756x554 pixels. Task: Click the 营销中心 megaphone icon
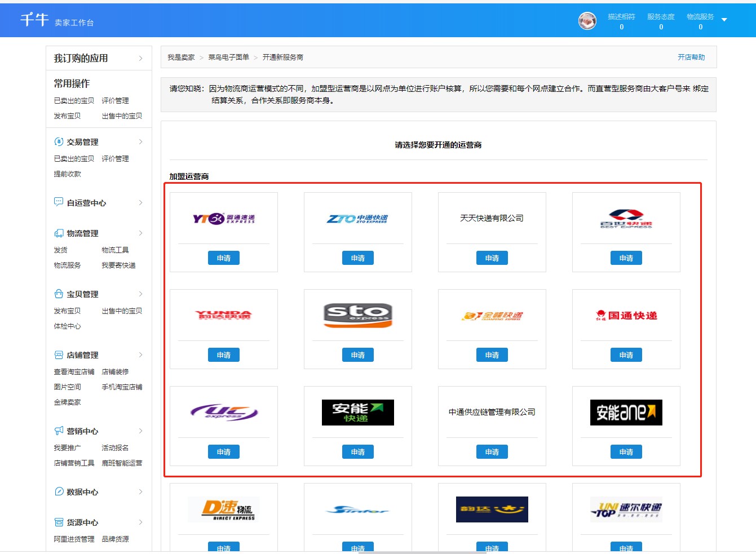[x=59, y=431]
